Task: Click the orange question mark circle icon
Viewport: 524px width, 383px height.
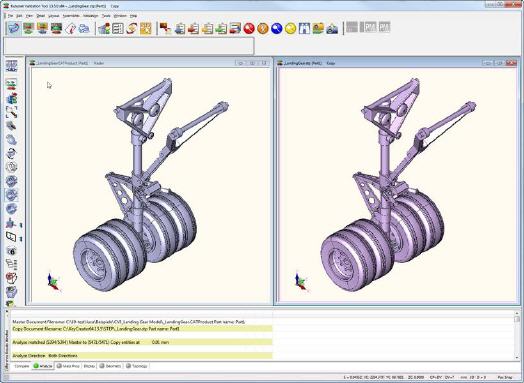Action: (263, 29)
